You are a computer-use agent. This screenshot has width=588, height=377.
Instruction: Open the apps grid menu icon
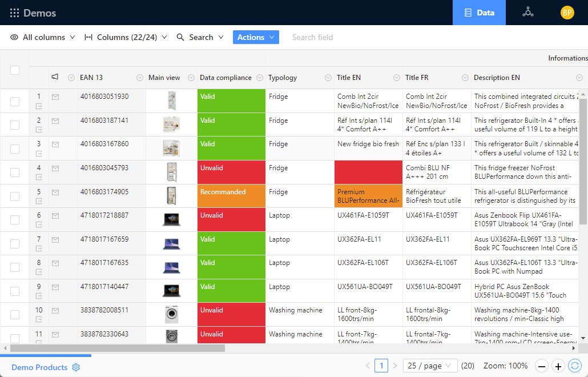(x=14, y=13)
